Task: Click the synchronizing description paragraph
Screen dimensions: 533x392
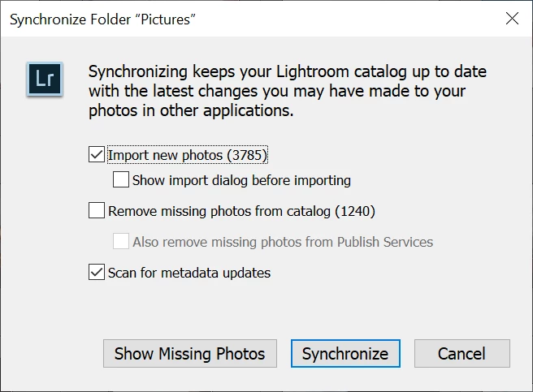Action: (x=258, y=90)
